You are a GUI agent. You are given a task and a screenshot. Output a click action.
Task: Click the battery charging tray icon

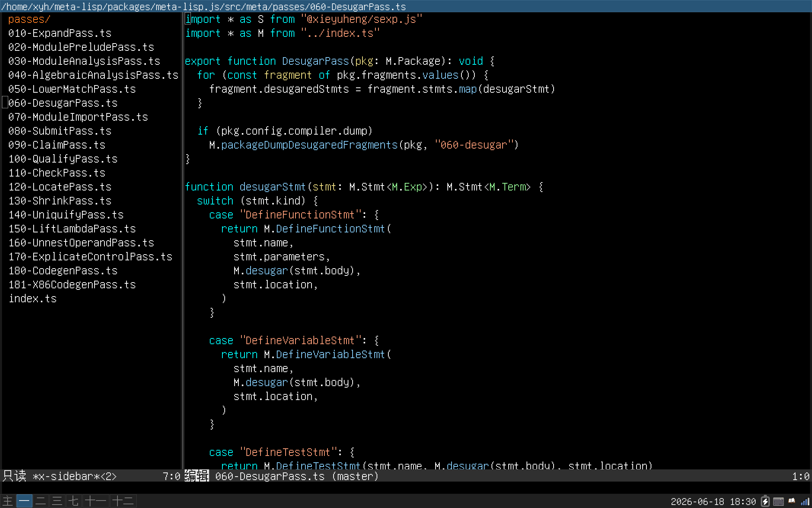(765, 501)
